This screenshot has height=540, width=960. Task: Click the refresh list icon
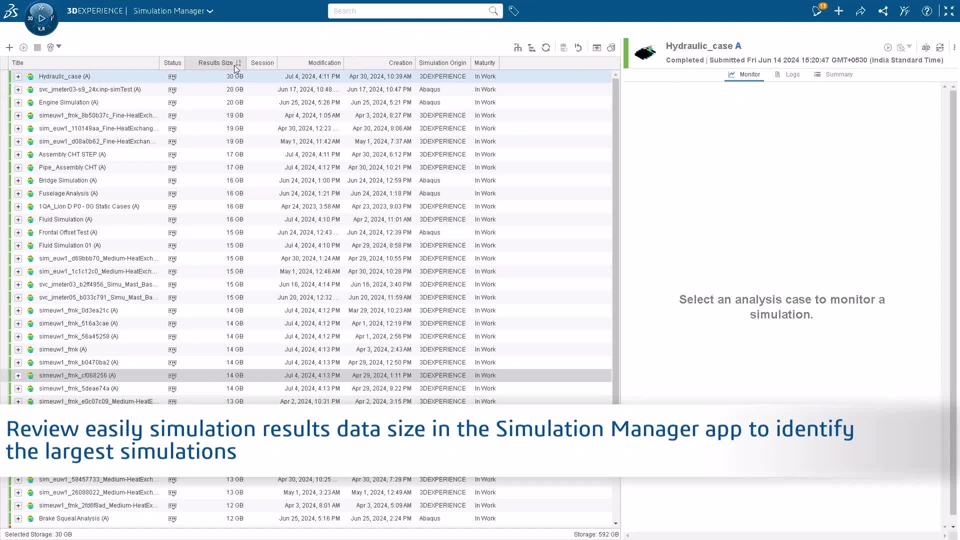[x=546, y=48]
